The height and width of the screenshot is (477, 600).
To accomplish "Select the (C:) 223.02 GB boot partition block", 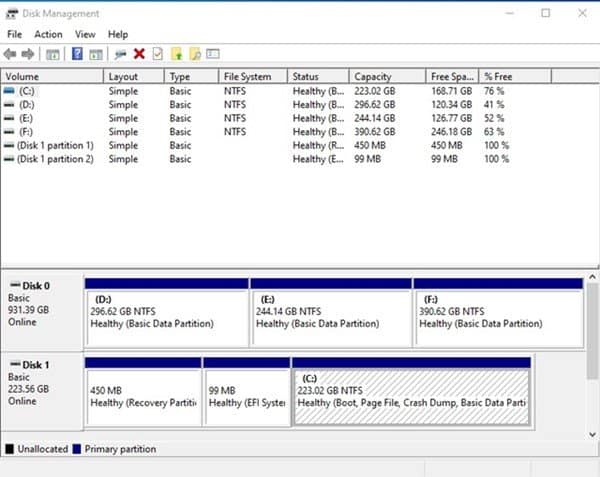I will click(411, 392).
